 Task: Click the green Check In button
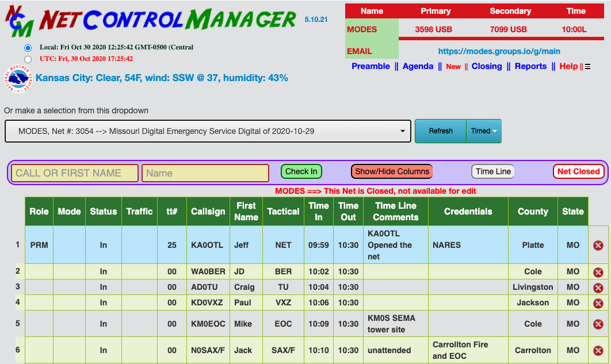point(301,171)
